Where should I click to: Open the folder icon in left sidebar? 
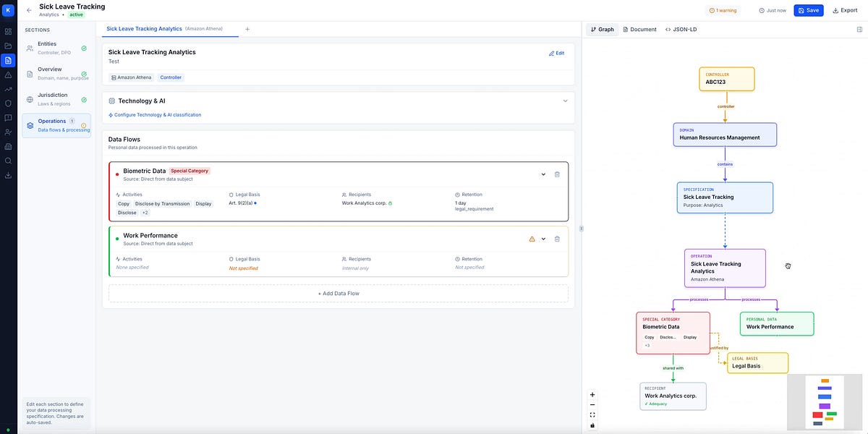click(x=8, y=46)
